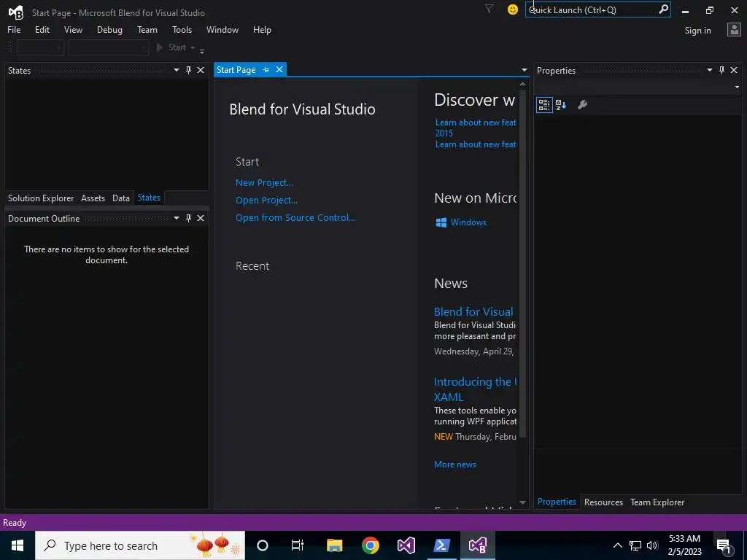Open States panel window position dropdown
Viewport: 747px width, 560px height.
[x=177, y=70]
